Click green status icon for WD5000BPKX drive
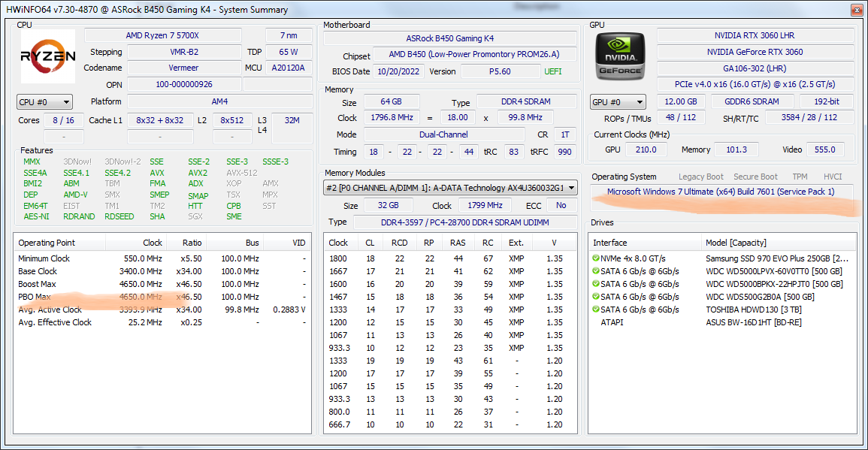 [596, 283]
